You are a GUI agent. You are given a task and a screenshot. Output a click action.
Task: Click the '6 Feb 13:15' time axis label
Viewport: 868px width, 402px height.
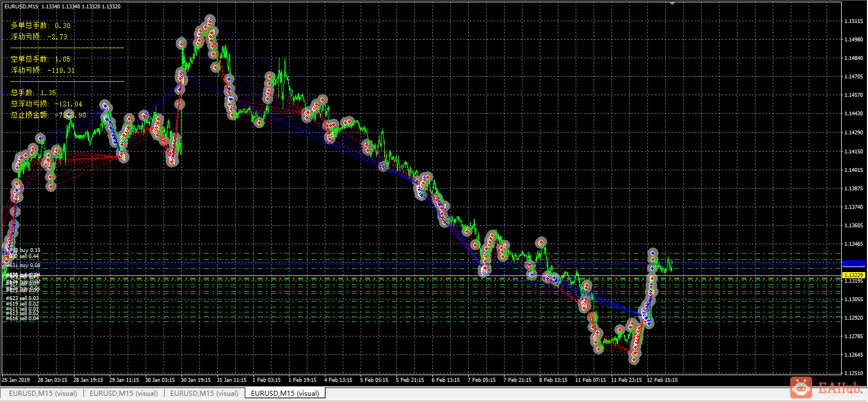(x=446, y=380)
